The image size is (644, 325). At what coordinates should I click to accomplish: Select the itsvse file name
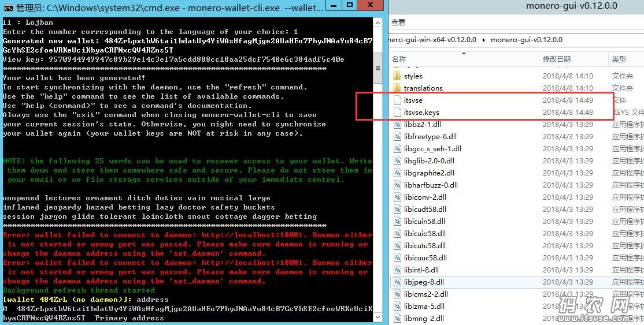(413, 100)
